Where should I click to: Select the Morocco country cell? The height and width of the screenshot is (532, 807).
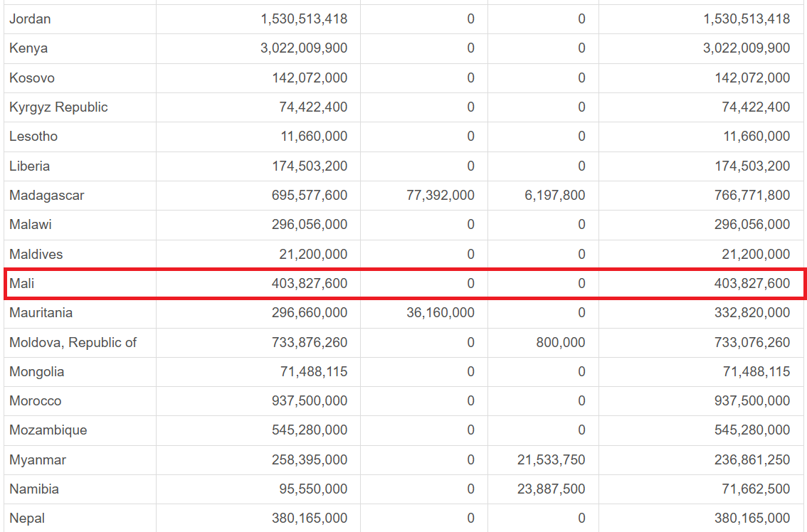click(x=80, y=401)
